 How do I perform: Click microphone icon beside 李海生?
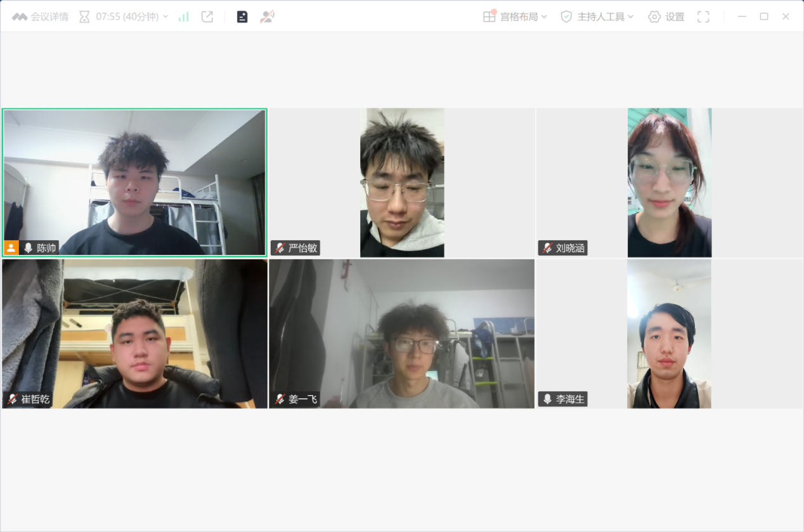[547, 399]
